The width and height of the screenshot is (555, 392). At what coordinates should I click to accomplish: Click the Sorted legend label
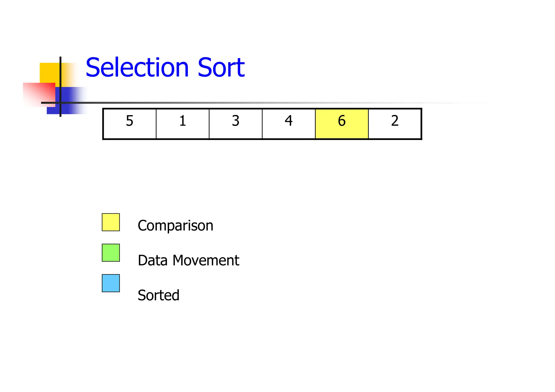click(x=159, y=295)
